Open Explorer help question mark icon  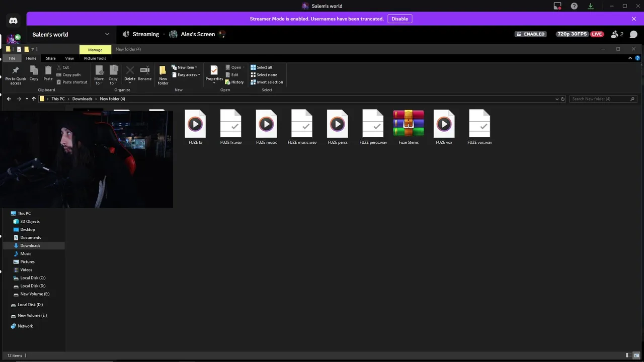pyautogui.click(x=638, y=58)
